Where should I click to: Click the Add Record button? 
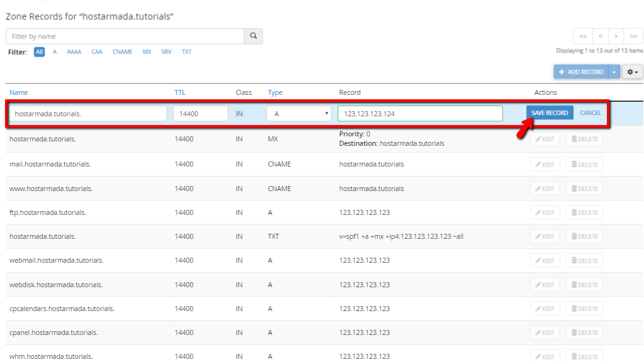click(581, 72)
